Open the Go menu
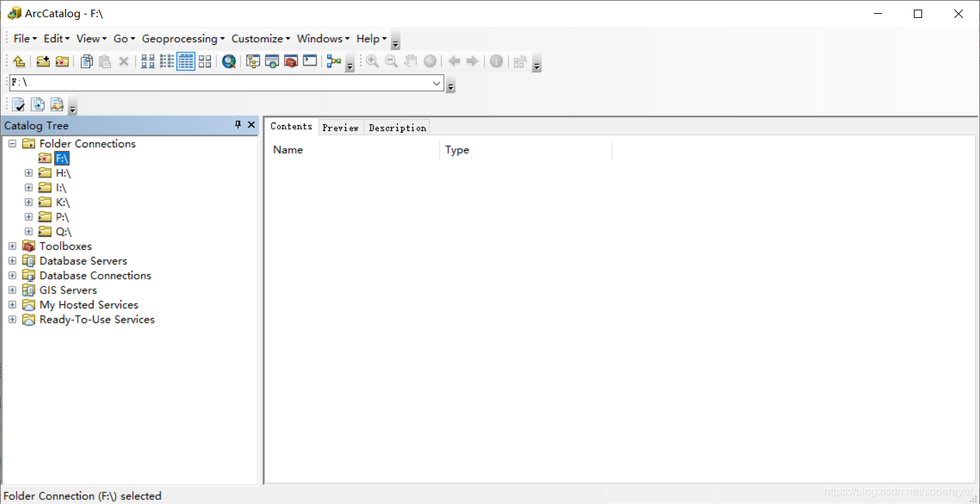 tap(124, 39)
